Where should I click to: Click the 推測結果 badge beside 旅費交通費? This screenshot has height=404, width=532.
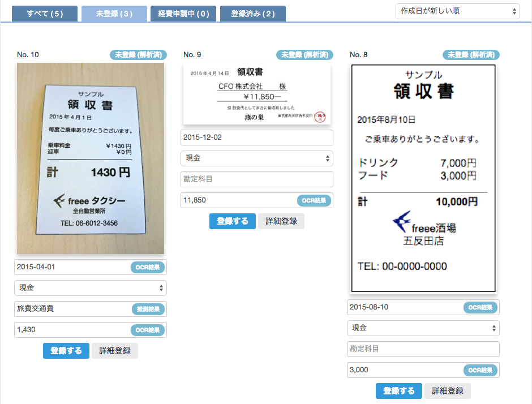point(148,309)
